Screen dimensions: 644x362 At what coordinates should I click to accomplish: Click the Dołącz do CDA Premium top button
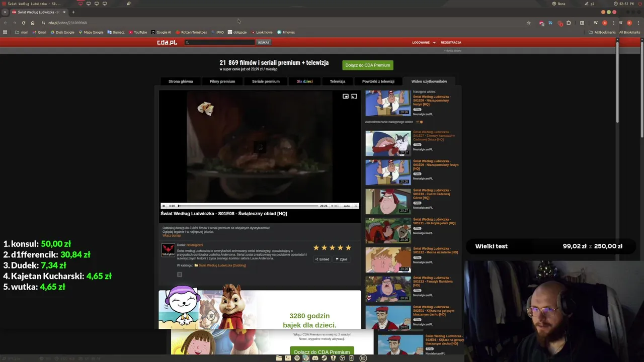tap(367, 65)
